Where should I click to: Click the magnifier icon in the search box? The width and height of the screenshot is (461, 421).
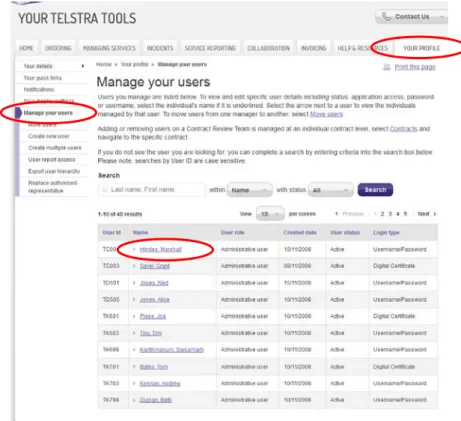[105, 190]
